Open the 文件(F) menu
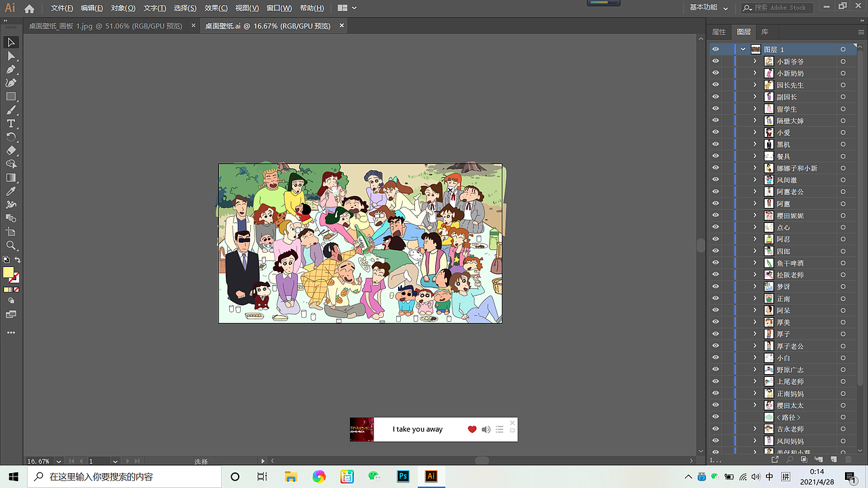 [x=62, y=8]
